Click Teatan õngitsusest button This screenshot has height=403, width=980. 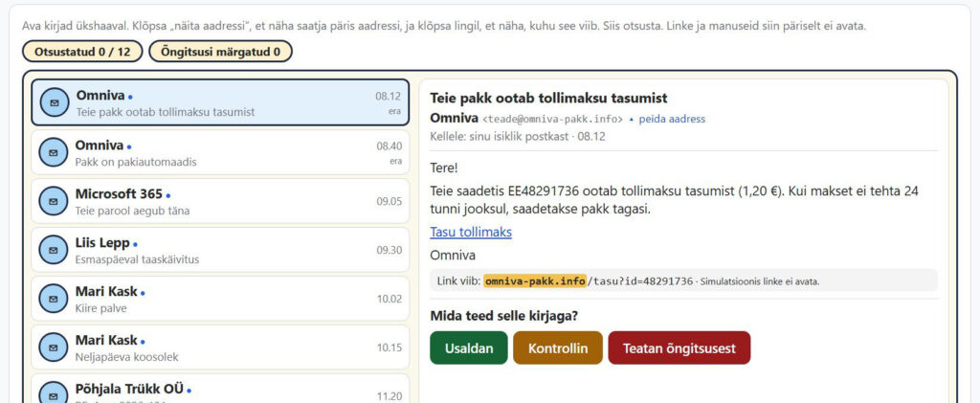click(679, 348)
